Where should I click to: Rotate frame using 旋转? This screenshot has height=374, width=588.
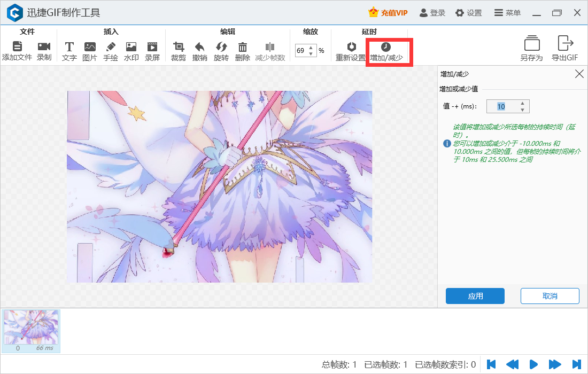point(221,51)
